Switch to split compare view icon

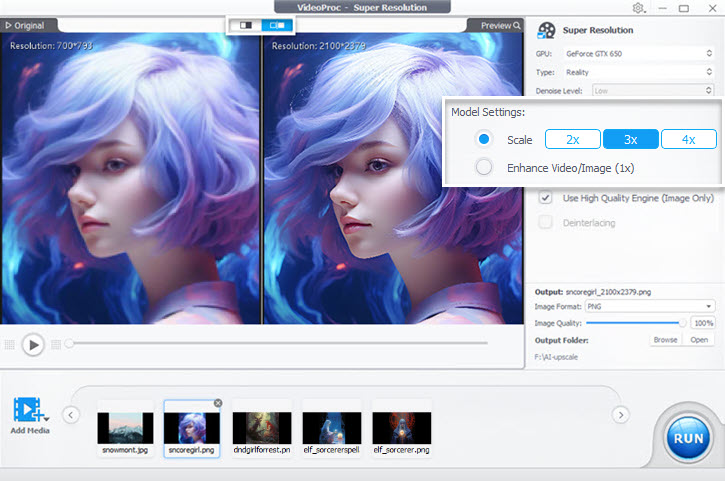tap(277, 25)
